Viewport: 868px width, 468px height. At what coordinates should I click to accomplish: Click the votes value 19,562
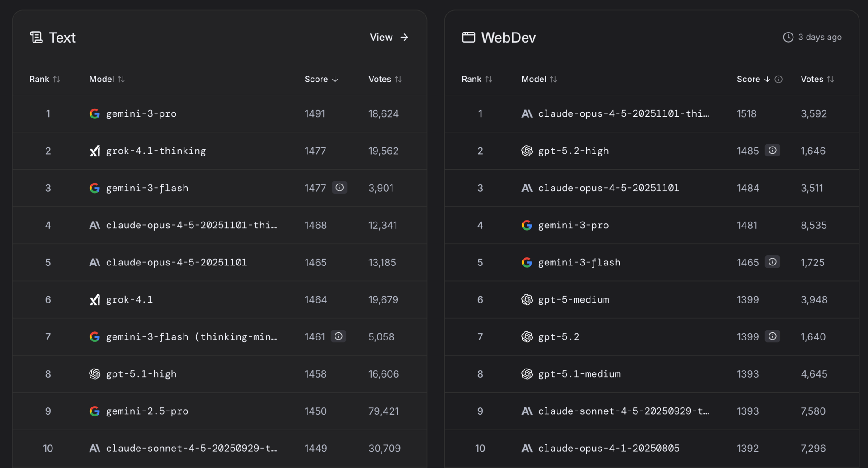383,151
